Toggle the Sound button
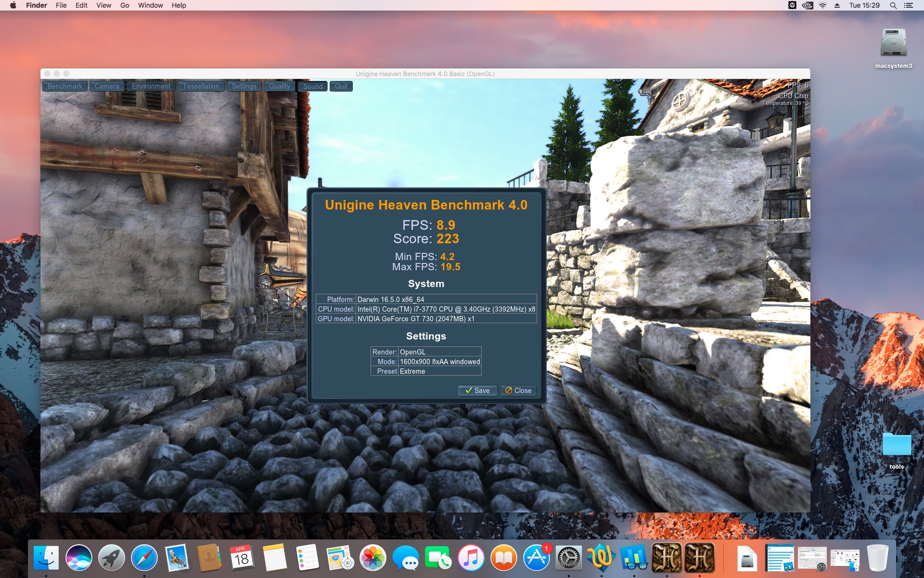This screenshot has height=578, width=924. (313, 86)
